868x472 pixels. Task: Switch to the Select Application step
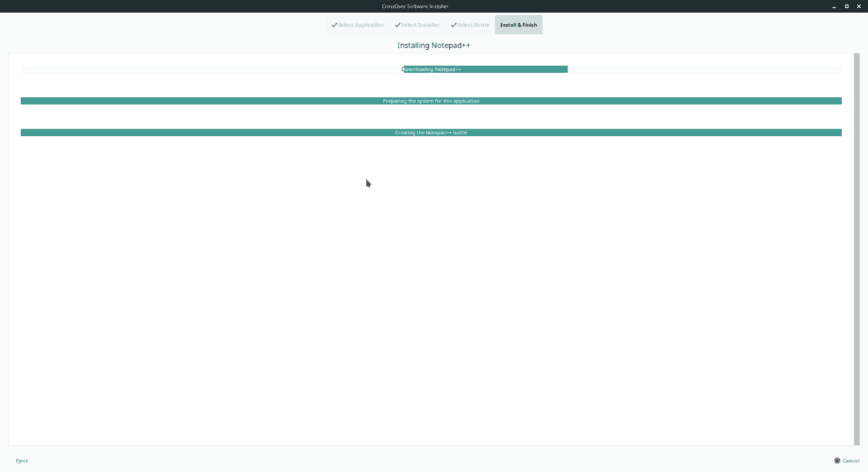tap(360, 25)
